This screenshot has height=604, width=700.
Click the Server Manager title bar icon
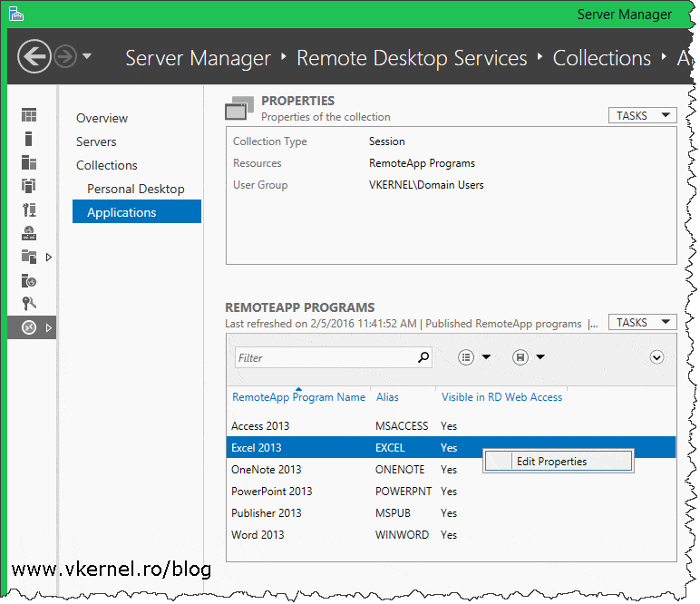point(16,14)
